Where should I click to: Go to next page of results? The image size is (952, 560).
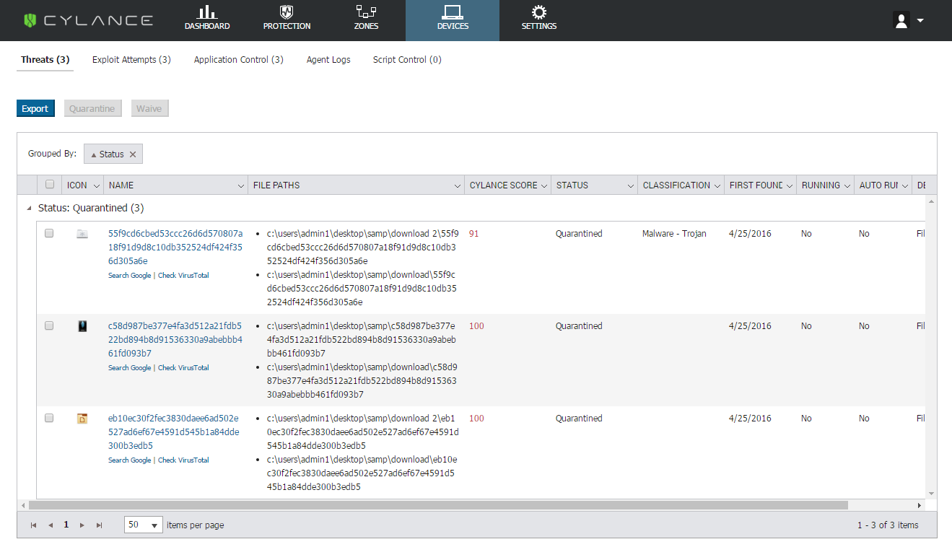[82, 525]
